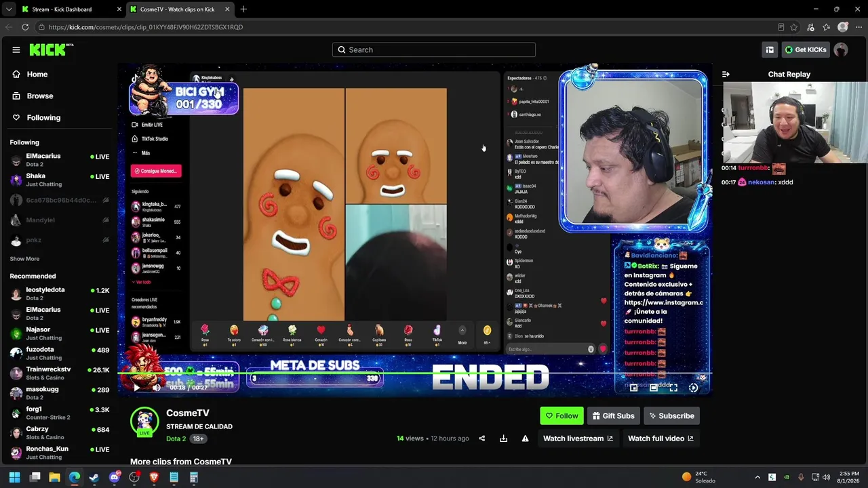Bookmark this page with star icon
The height and width of the screenshot is (488, 868).
pyautogui.click(x=794, y=27)
